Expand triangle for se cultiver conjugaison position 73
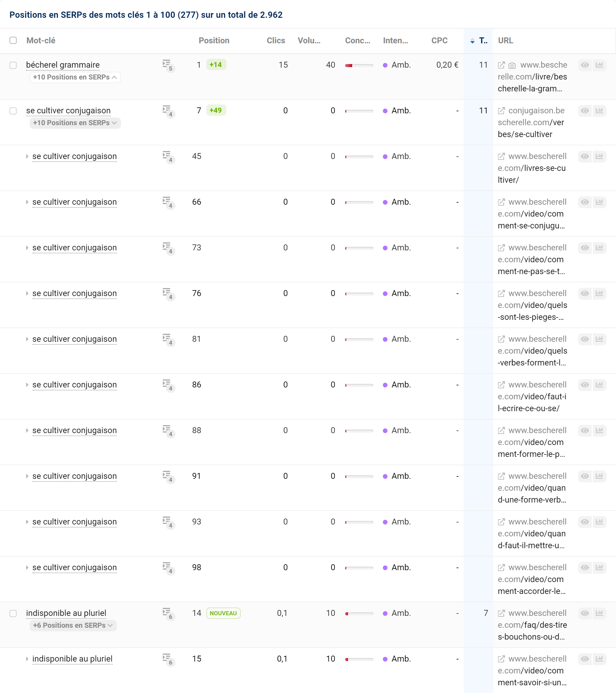616x693 pixels. (x=27, y=248)
